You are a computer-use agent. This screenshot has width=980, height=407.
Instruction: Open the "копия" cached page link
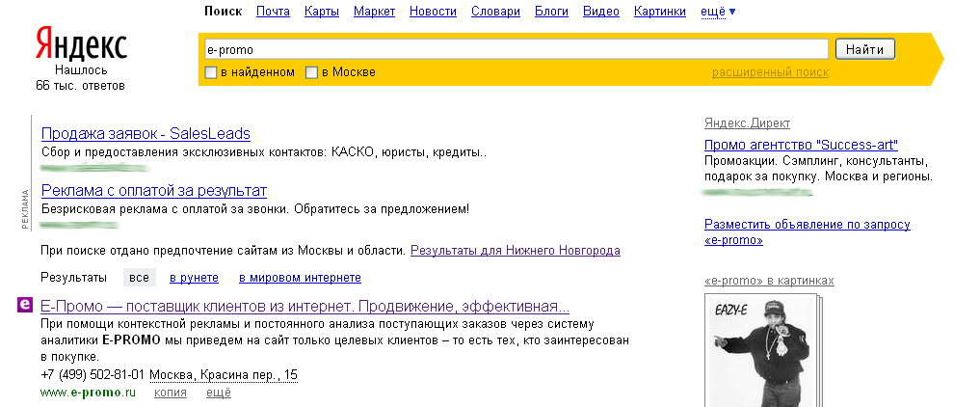171,393
